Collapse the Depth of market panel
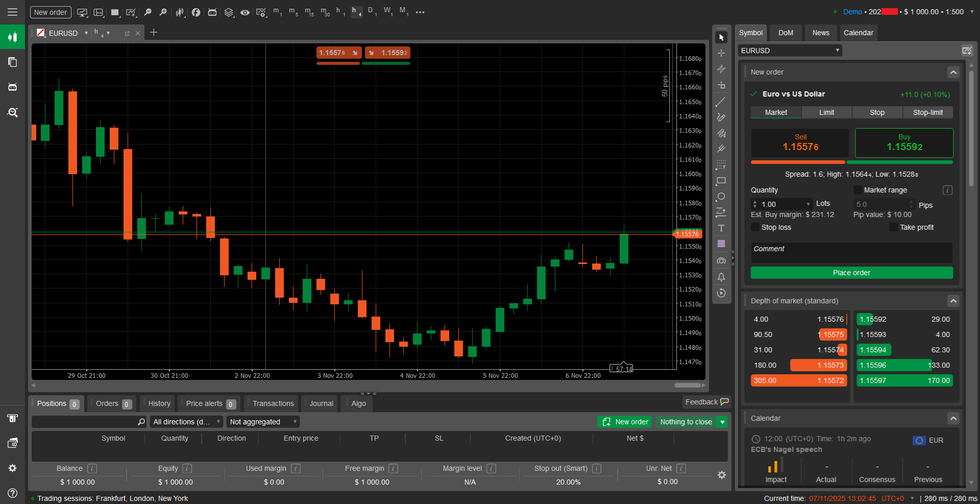The width and height of the screenshot is (980, 504). pos(953,301)
